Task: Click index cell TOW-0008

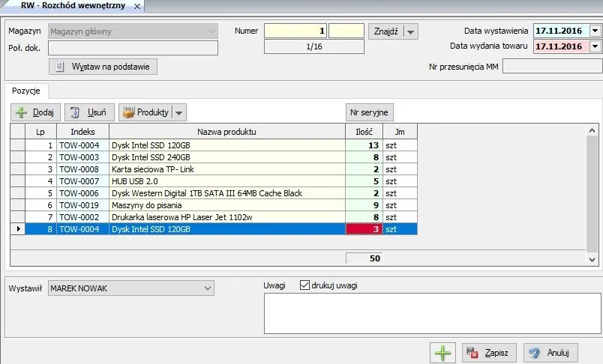Action: 82,169
